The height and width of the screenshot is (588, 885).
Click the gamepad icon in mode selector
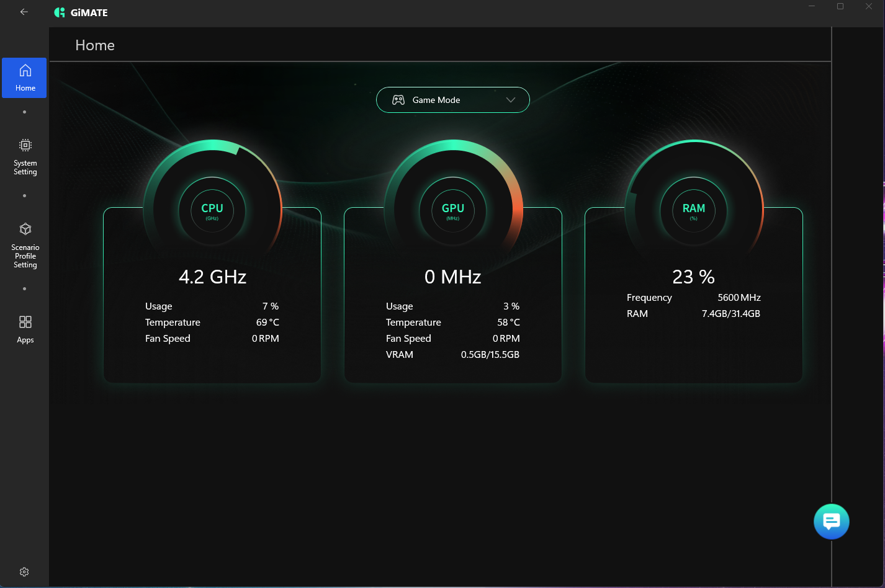click(398, 100)
